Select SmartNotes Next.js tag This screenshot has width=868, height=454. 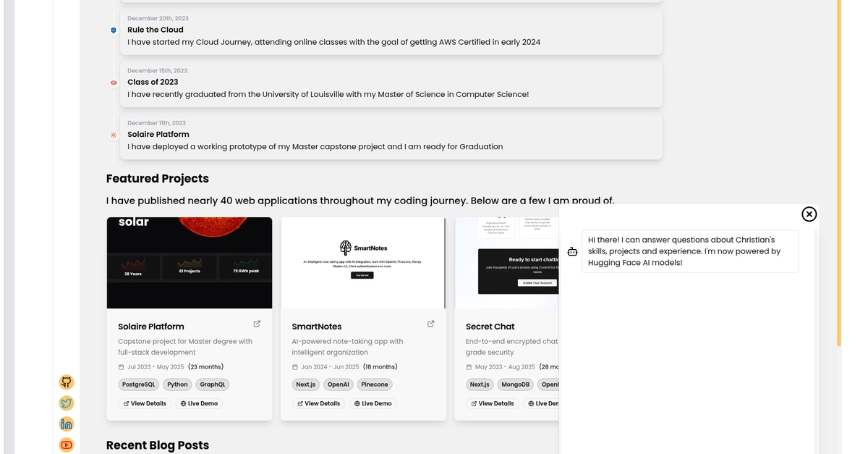coord(306,384)
